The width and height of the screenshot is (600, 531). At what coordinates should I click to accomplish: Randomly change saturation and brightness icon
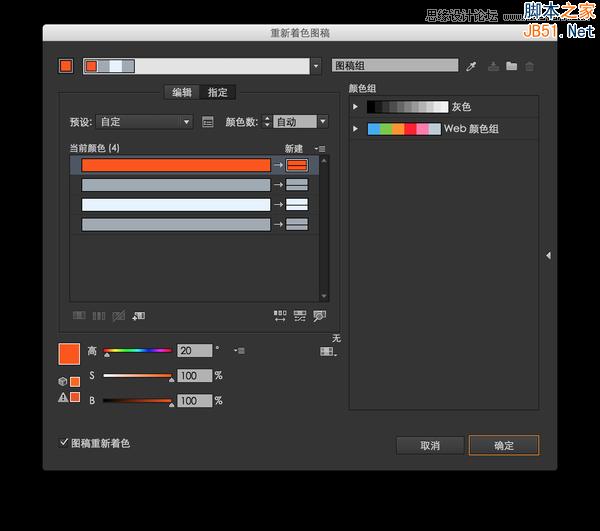pos(300,316)
